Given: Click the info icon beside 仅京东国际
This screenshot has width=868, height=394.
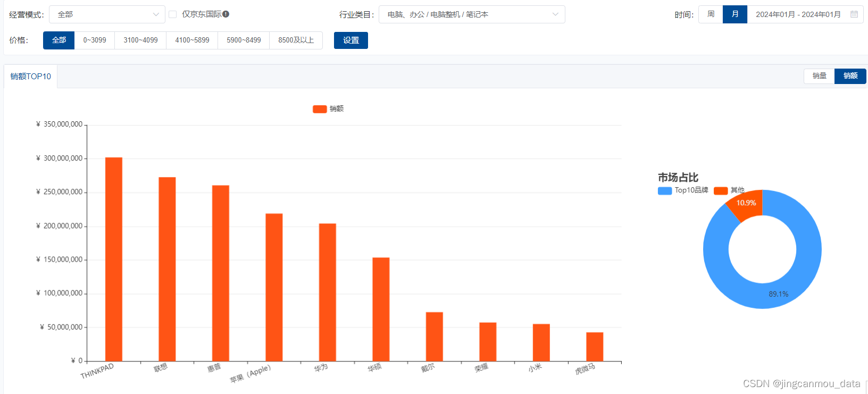Looking at the screenshot, I should tap(226, 14).
